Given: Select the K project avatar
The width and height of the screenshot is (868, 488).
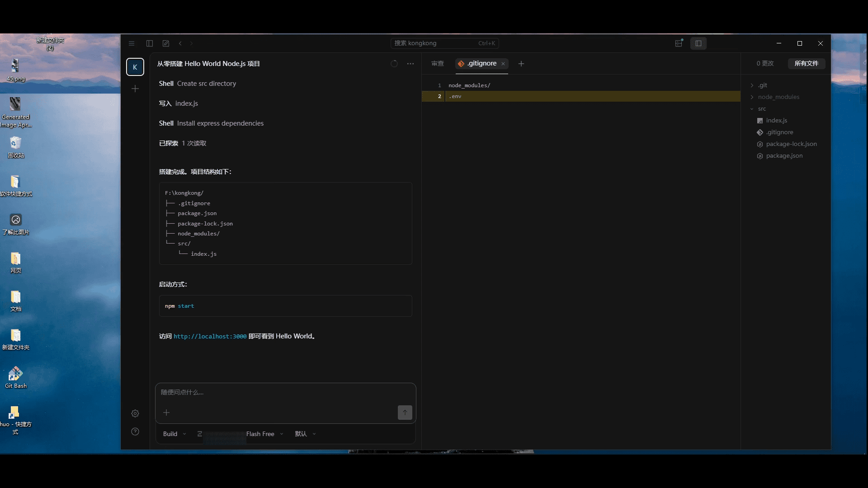Looking at the screenshot, I should coord(135,67).
